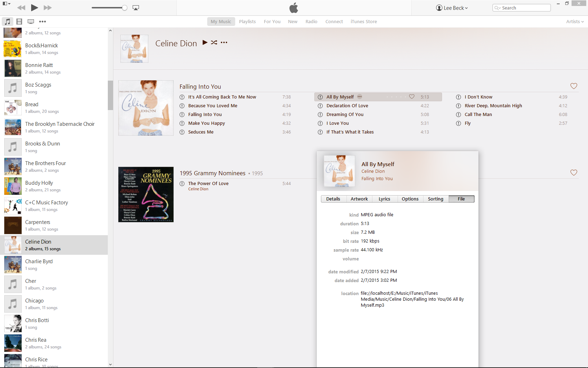
Task: Open the Artists view dropdown
Action: pyautogui.click(x=575, y=22)
